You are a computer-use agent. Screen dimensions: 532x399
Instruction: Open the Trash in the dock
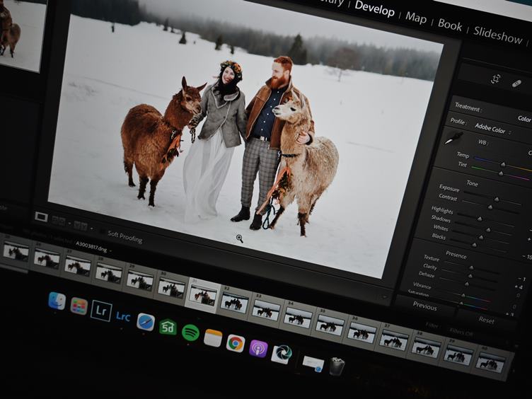tap(337, 366)
